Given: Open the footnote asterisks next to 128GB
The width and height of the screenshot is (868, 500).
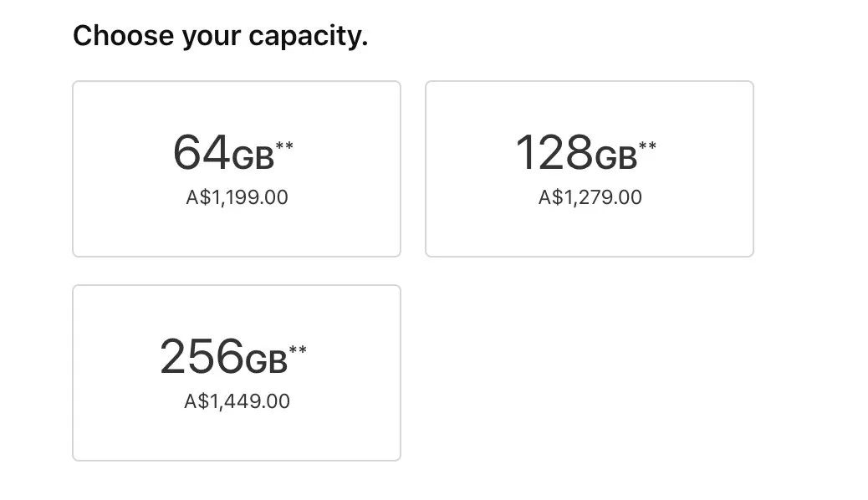Looking at the screenshot, I should 647,147.
